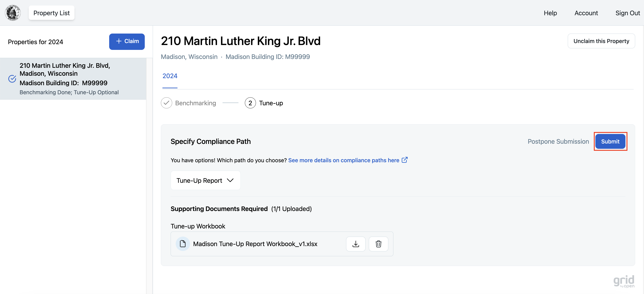This screenshot has height=294, width=644.
Task: Click the document icon beside workbook filename
Action: [183, 244]
